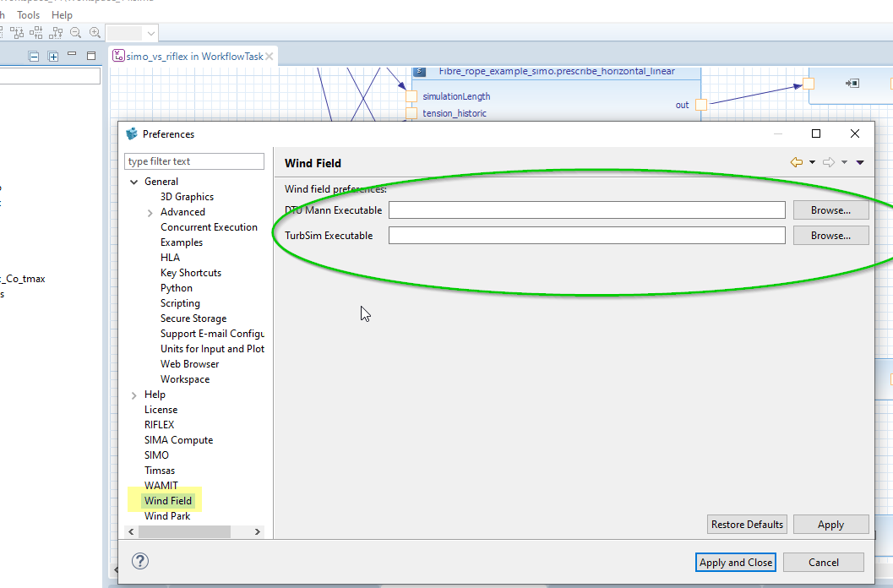This screenshot has height=588, width=893.
Task: Expand all items in the left panel
Action: [x=53, y=57]
